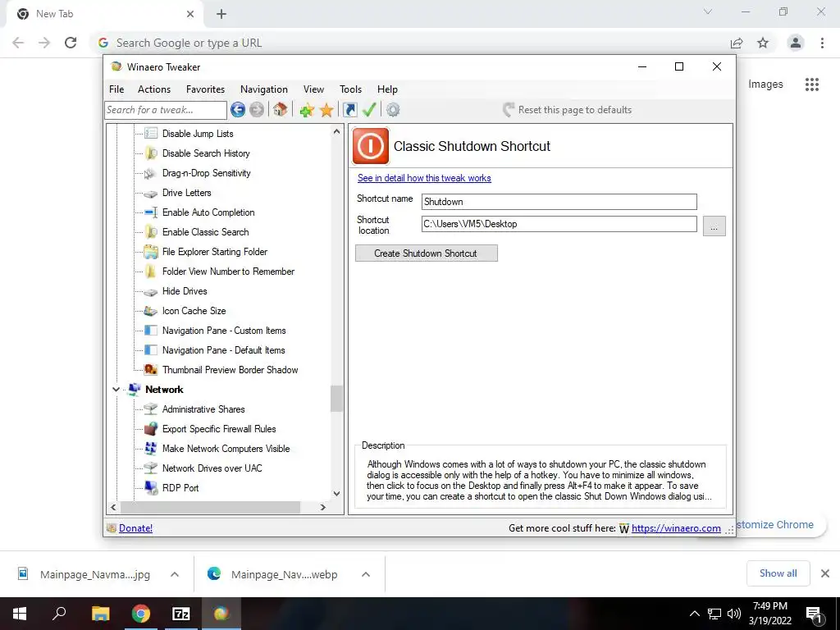Click the Icon Cache Size icon

151,311
